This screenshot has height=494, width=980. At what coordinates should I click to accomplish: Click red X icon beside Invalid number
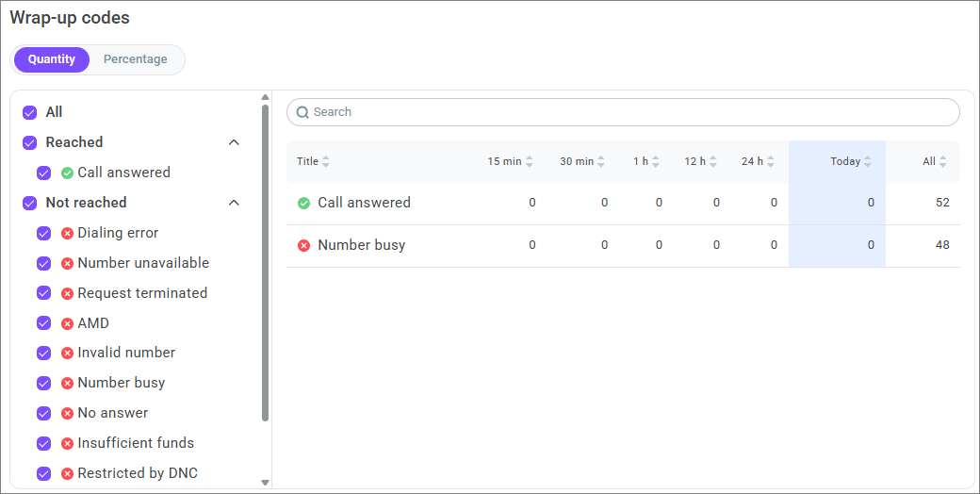(x=68, y=354)
